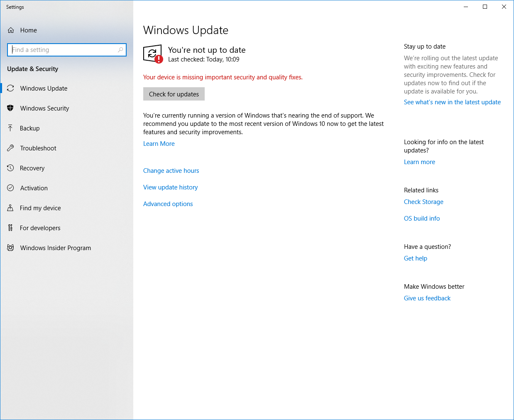Viewport: 514px width, 420px height.
Task: Select Windows Update in the sidebar
Action: 67,88
